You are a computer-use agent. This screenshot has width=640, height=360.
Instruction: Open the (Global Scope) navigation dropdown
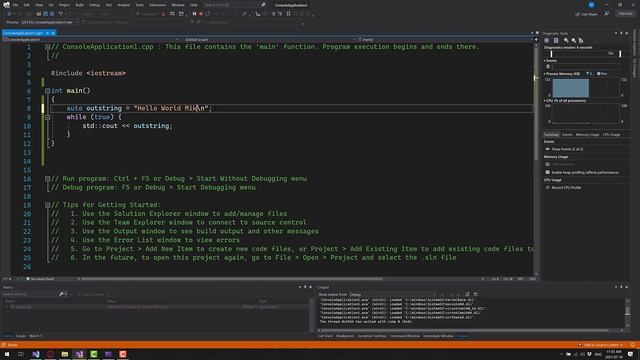pos(269,40)
